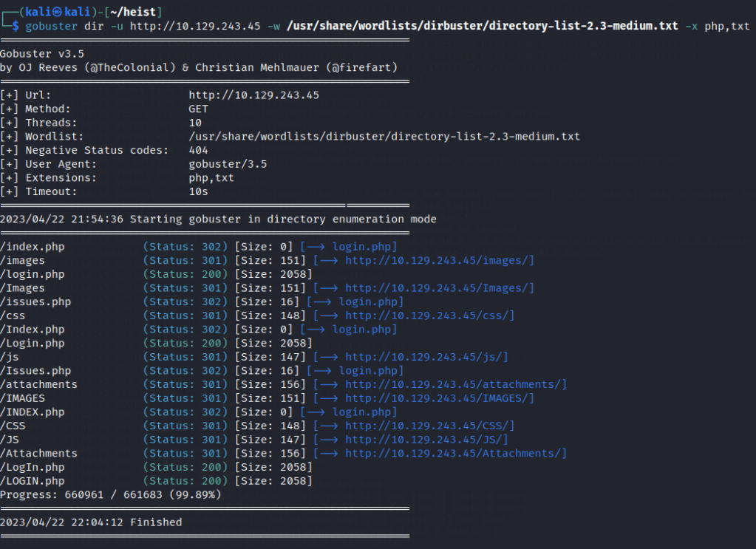Open the lowercase /attachments/ redirect URL

coord(455,384)
